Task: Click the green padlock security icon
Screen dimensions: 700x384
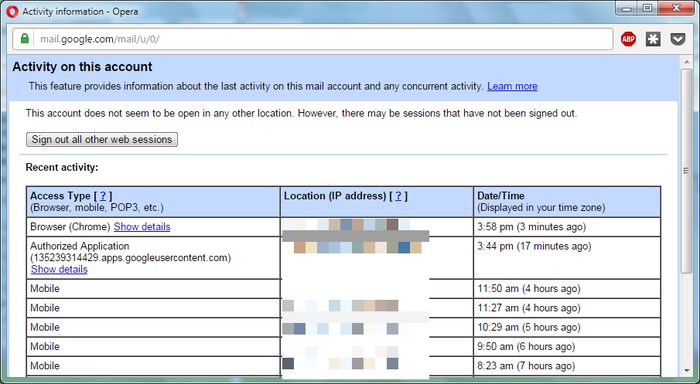Action: pos(25,39)
